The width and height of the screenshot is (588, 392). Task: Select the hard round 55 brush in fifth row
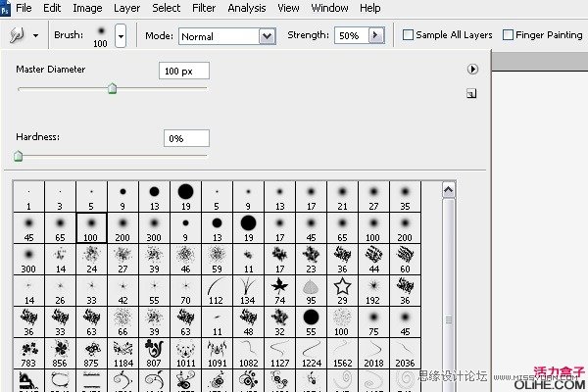click(311, 322)
